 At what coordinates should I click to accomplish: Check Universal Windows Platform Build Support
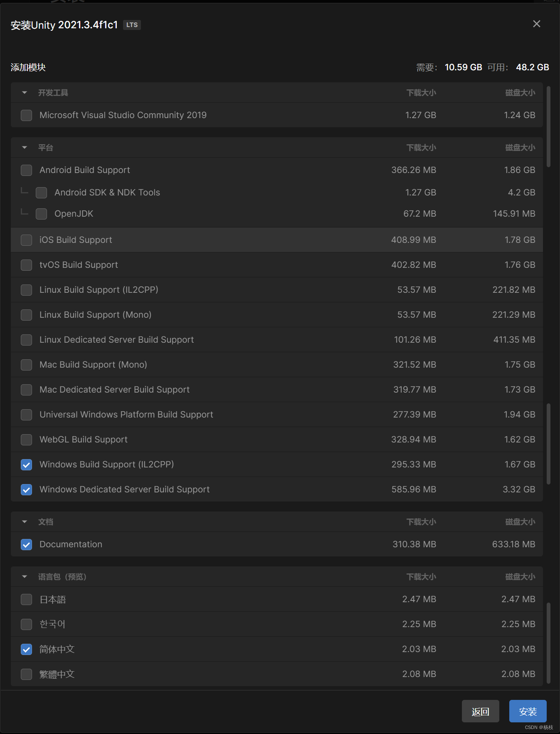[27, 415]
